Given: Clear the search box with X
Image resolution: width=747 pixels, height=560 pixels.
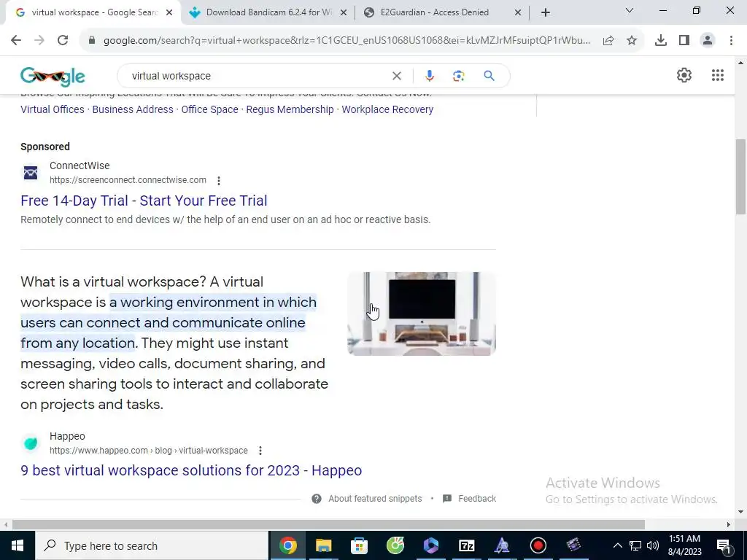Looking at the screenshot, I should click(x=396, y=76).
